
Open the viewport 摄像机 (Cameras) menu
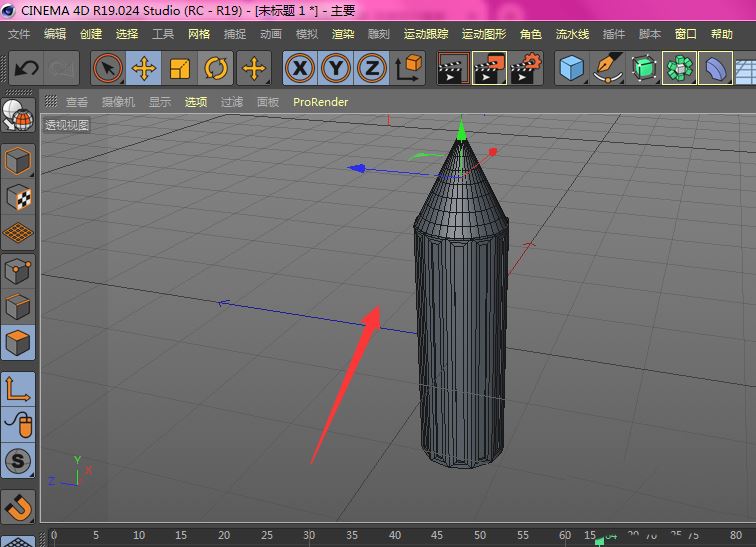point(118,102)
